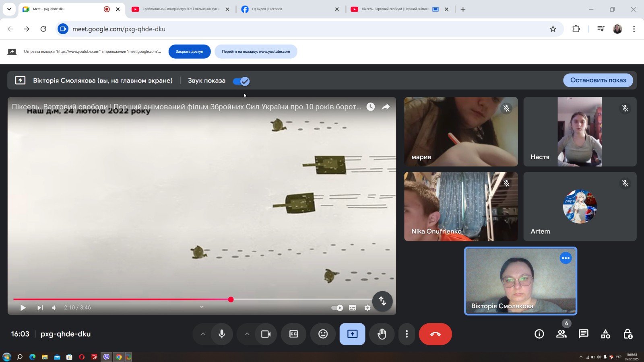Open File Explorer from the taskbar

(x=45, y=357)
